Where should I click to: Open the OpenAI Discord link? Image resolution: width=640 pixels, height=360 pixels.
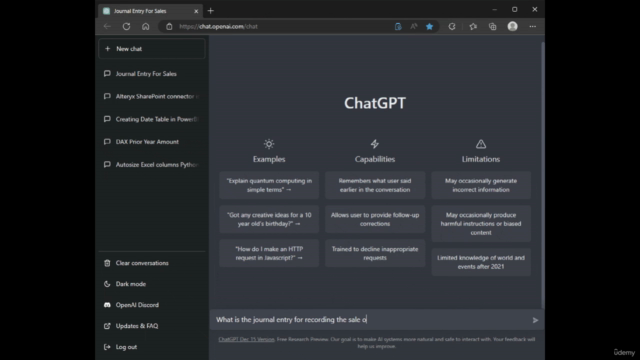click(x=152, y=305)
